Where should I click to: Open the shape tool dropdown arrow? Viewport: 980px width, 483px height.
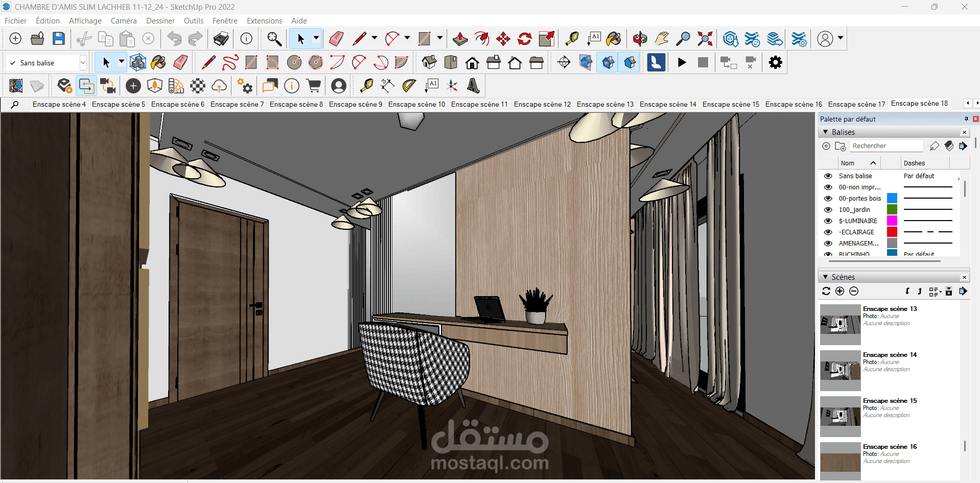pos(440,38)
